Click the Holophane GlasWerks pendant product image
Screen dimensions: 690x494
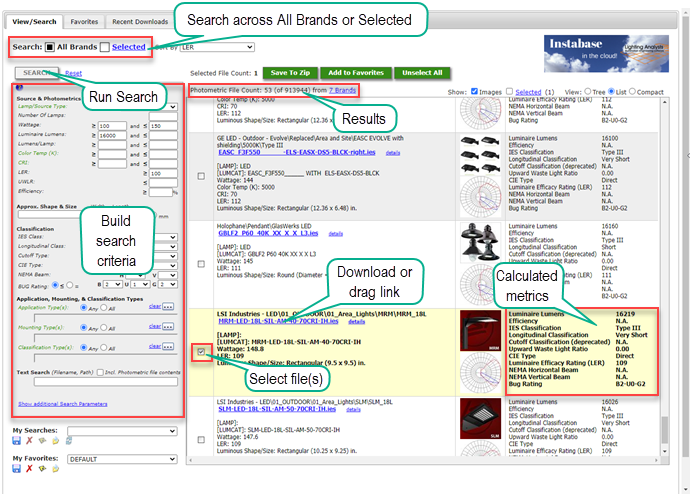[x=481, y=243]
